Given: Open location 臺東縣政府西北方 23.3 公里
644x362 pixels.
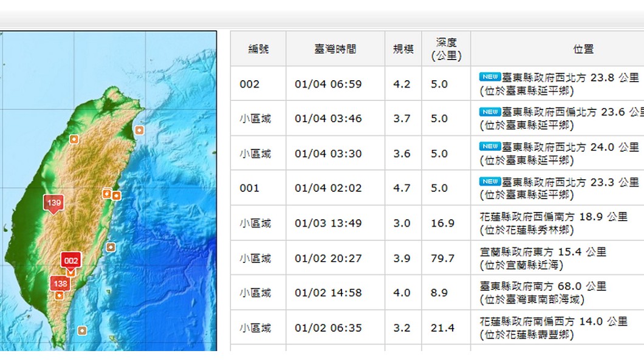Looking at the screenshot, I should coord(570,182).
